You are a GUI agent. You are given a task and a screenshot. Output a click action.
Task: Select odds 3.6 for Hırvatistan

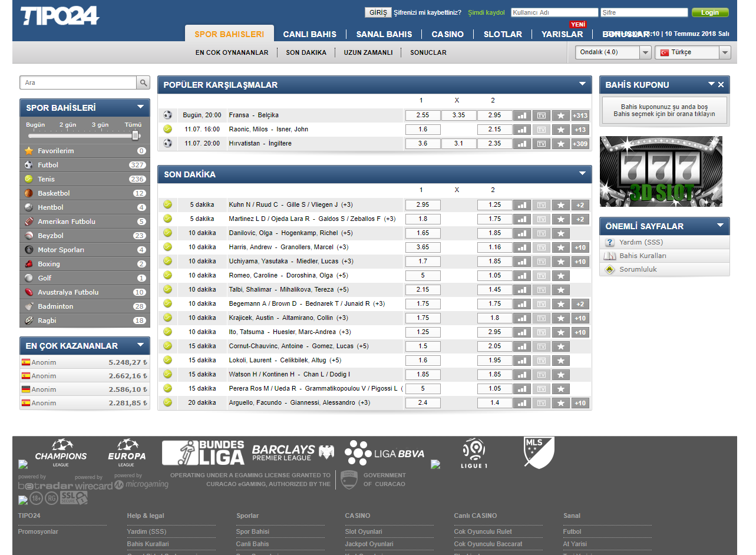click(x=422, y=144)
